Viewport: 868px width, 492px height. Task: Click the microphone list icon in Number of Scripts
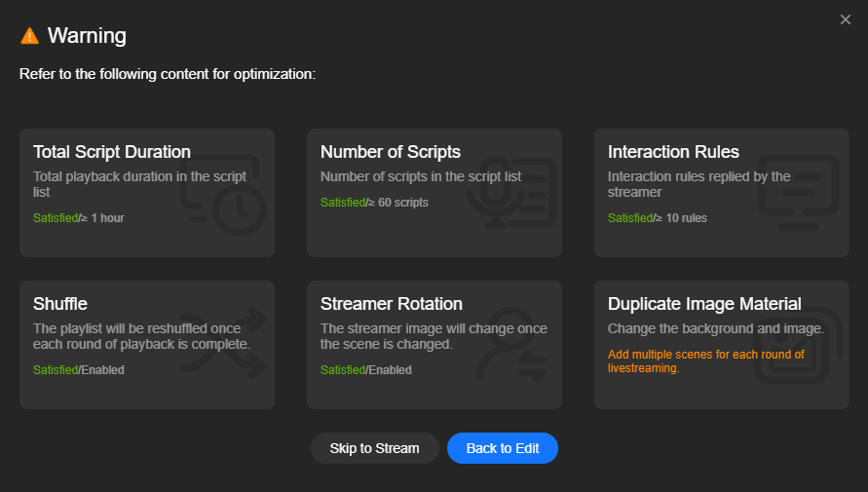pyautogui.click(x=510, y=193)
